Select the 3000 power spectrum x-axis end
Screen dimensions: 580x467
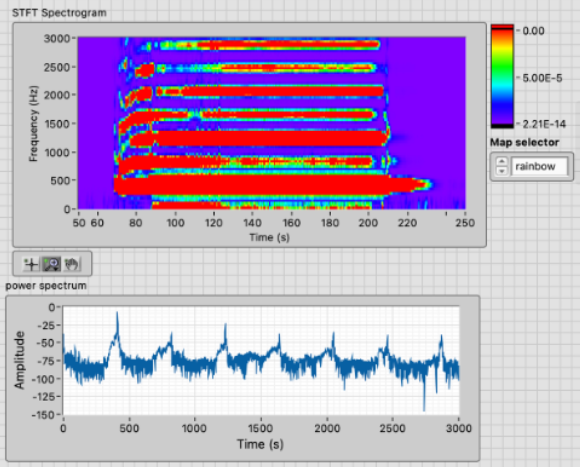coord(459,428)
